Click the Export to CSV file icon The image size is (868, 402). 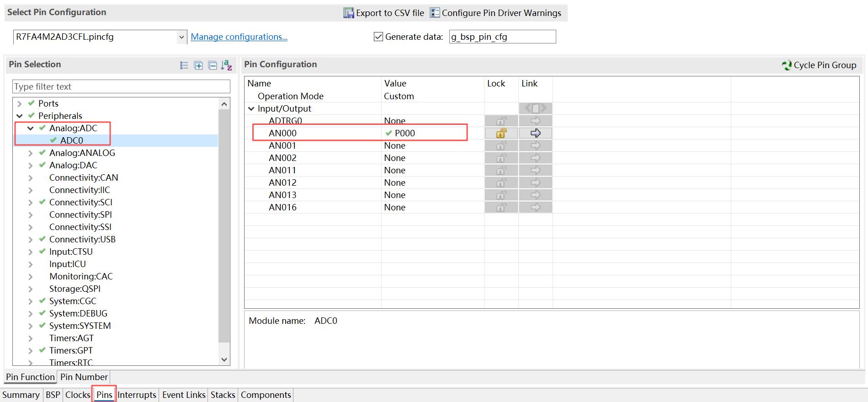tap(349, 13)
